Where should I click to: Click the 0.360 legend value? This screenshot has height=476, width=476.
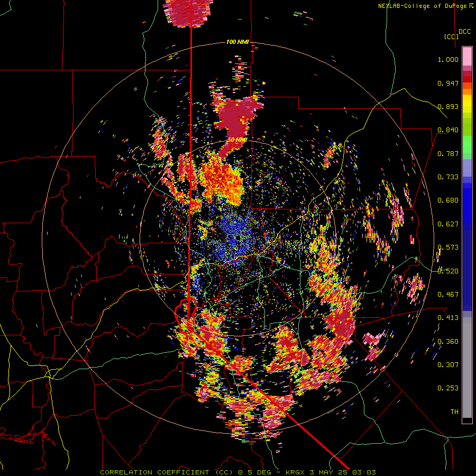tap(448, 341)
